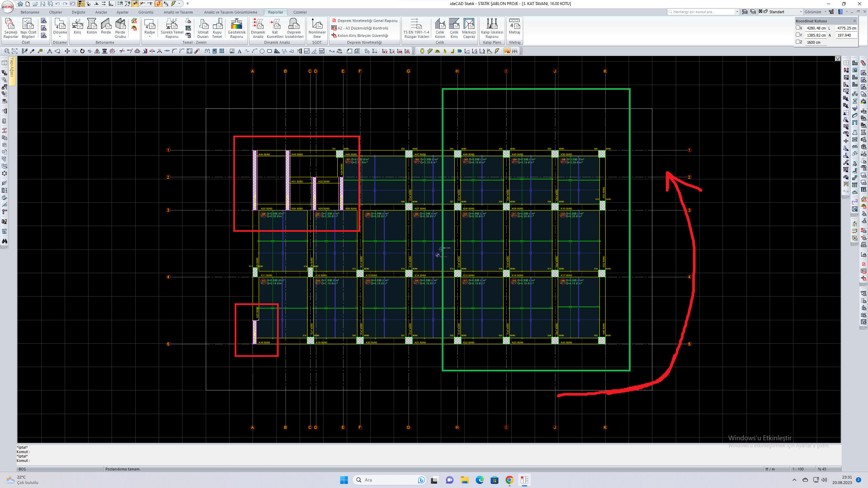Switch to the Analiz ve Tasarım tab
The height and width of the screenshot is (488, 868).
[x=178, y=12]
